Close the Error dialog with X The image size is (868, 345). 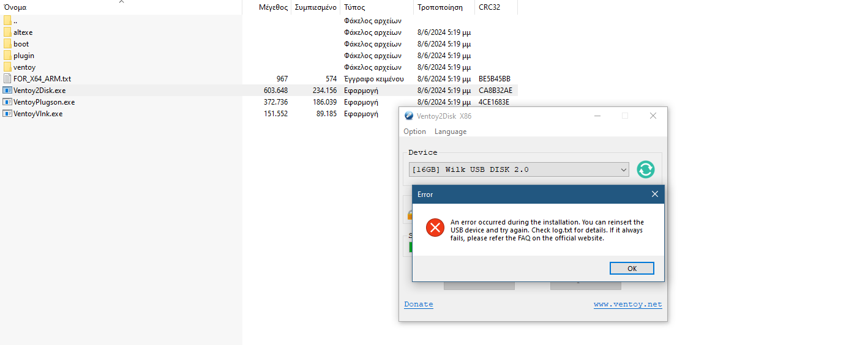coord(654,195)
